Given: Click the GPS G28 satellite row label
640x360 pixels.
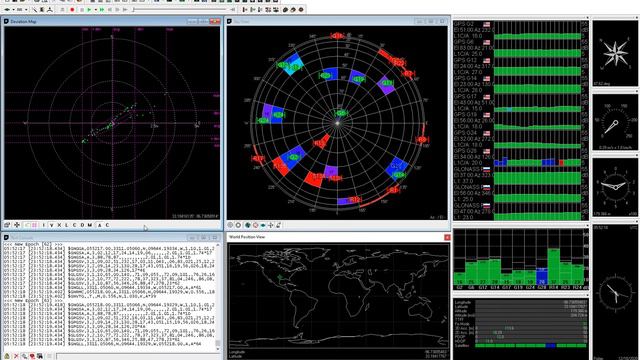Looking at the screenshot, I should pyautogui.click(x=465, y=151).
